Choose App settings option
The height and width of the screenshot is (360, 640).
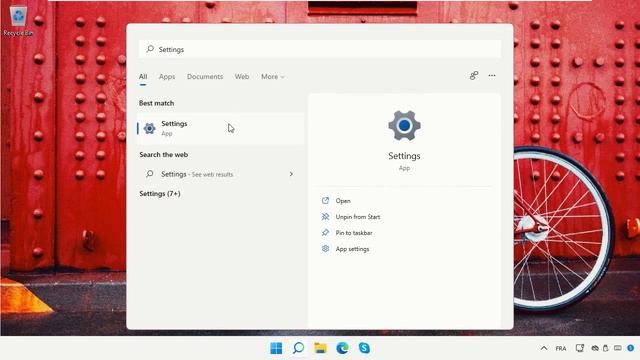pos(352,249)
